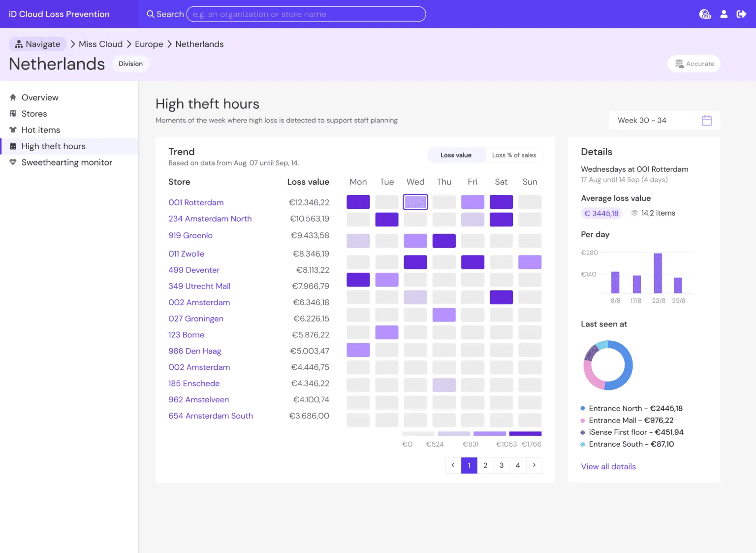Screen dimensions: 756x553
Task: Open Overview via the home icon
Action: click(13, 98)
